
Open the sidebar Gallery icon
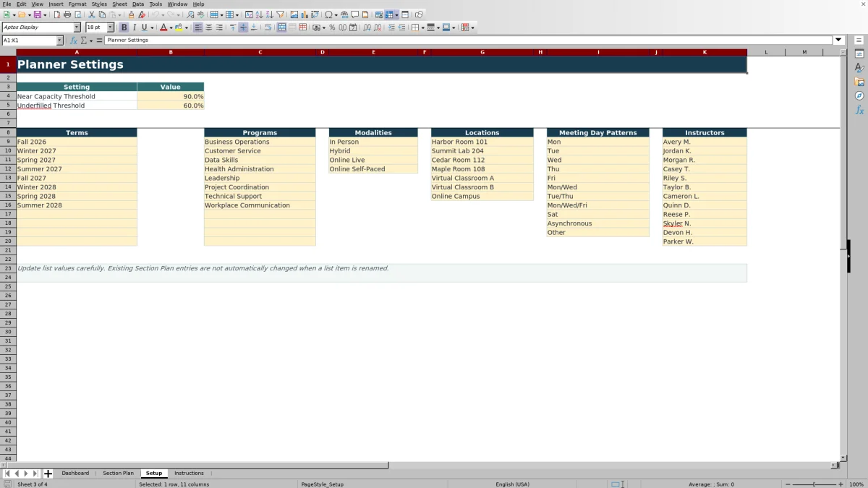[x=859, y=82]
